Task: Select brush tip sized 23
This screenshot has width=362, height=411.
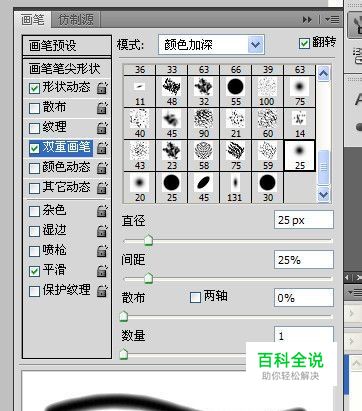Action: pyautogui.click(x=172, y=155)
